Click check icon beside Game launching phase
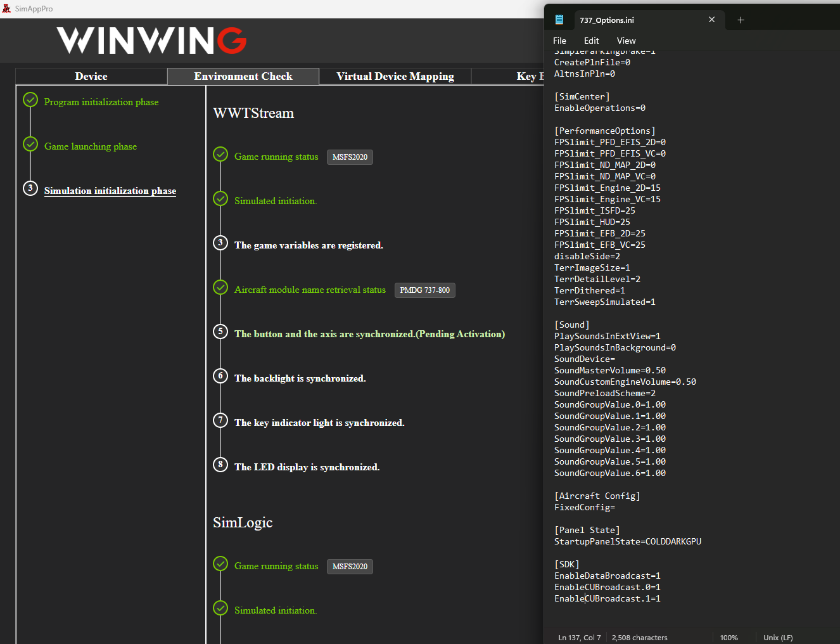 click(30, 144)
